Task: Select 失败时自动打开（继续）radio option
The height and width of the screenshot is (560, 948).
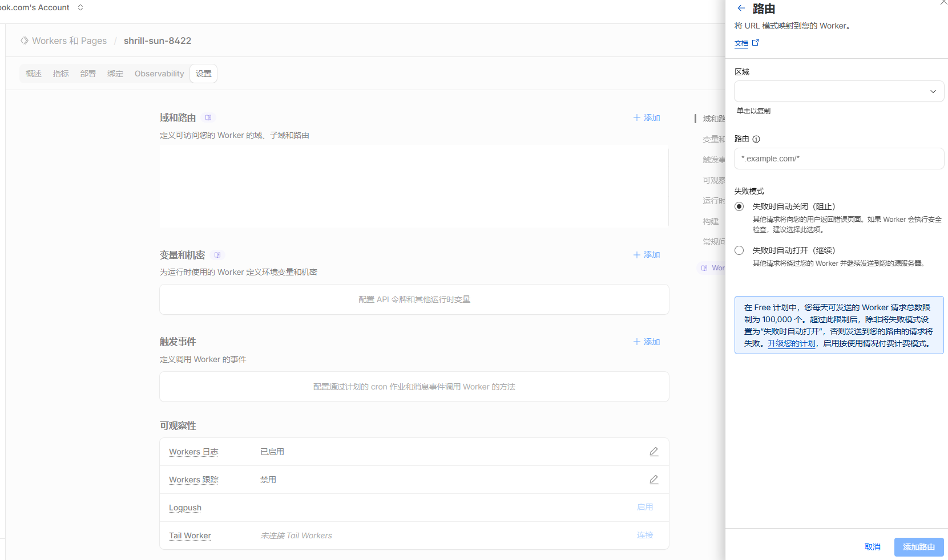Action: click(x=739, y=250)
